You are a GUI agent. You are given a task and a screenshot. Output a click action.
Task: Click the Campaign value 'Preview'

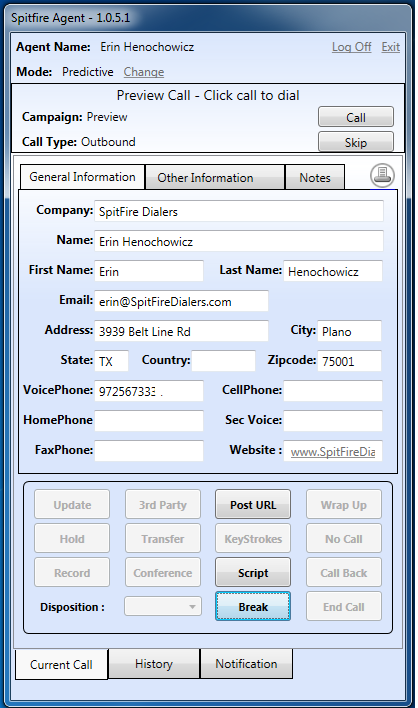[x=107, y=117]
